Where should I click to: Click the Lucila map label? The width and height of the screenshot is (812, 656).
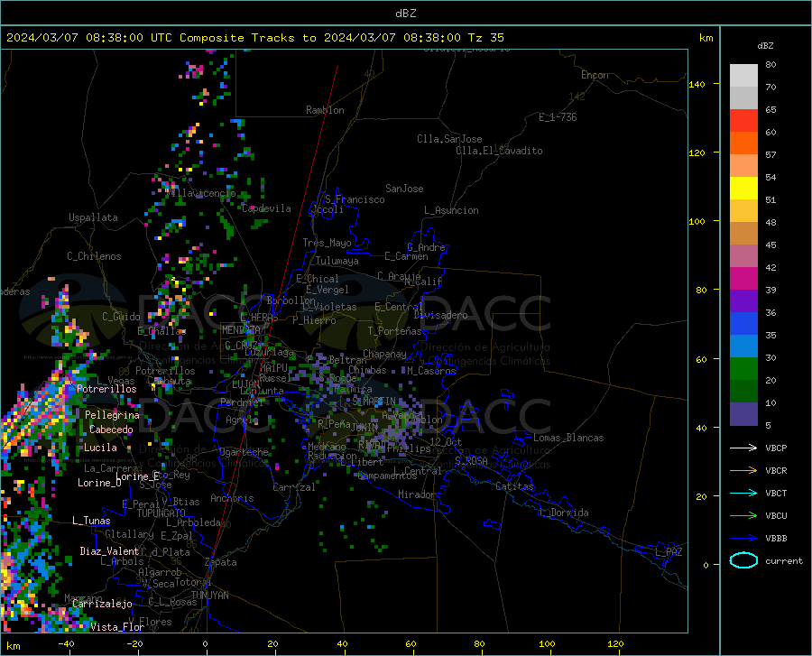(100, 448)
